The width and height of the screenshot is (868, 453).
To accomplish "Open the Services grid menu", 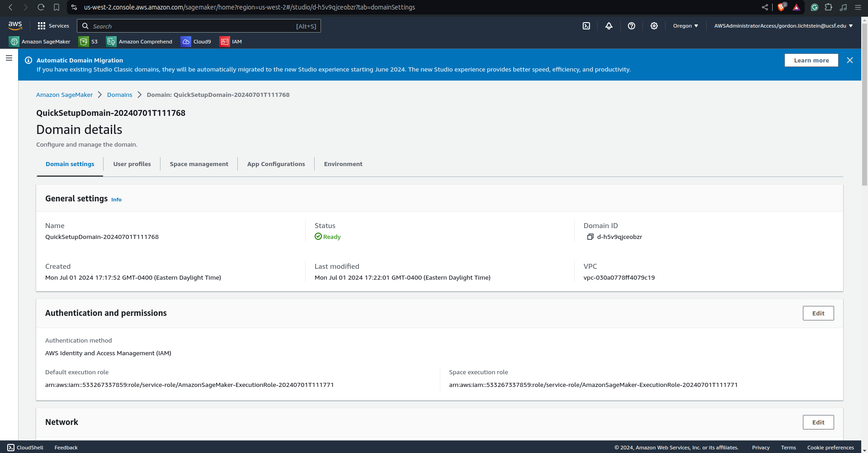I will (53, 26).
